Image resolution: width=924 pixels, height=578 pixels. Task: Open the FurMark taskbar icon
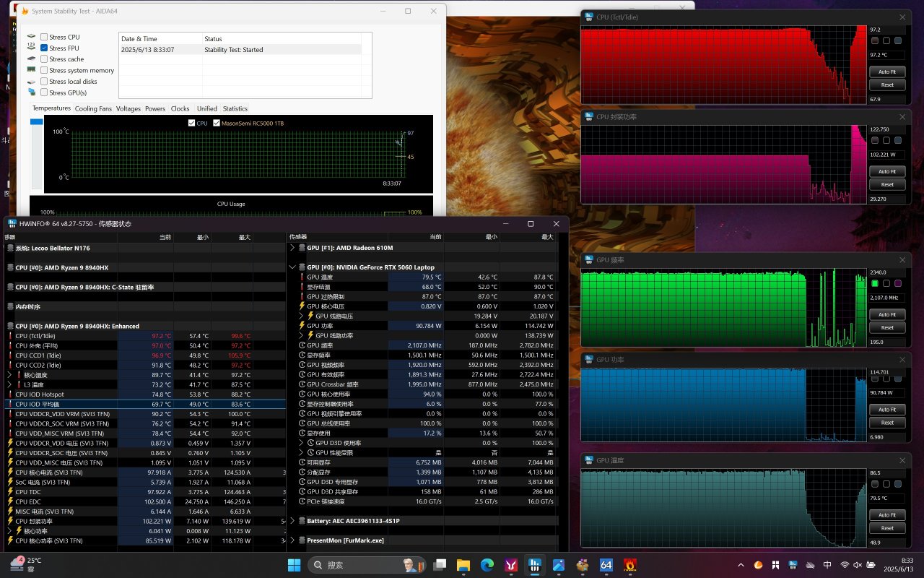click(x=629, y=565)
